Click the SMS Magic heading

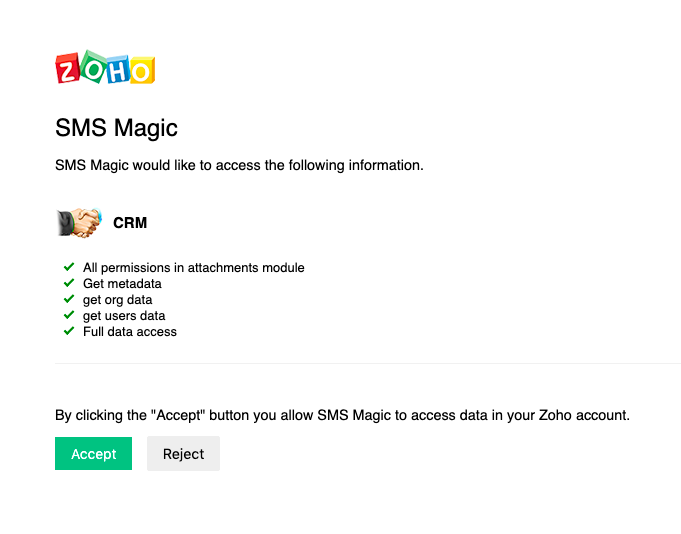coord(116,128)
